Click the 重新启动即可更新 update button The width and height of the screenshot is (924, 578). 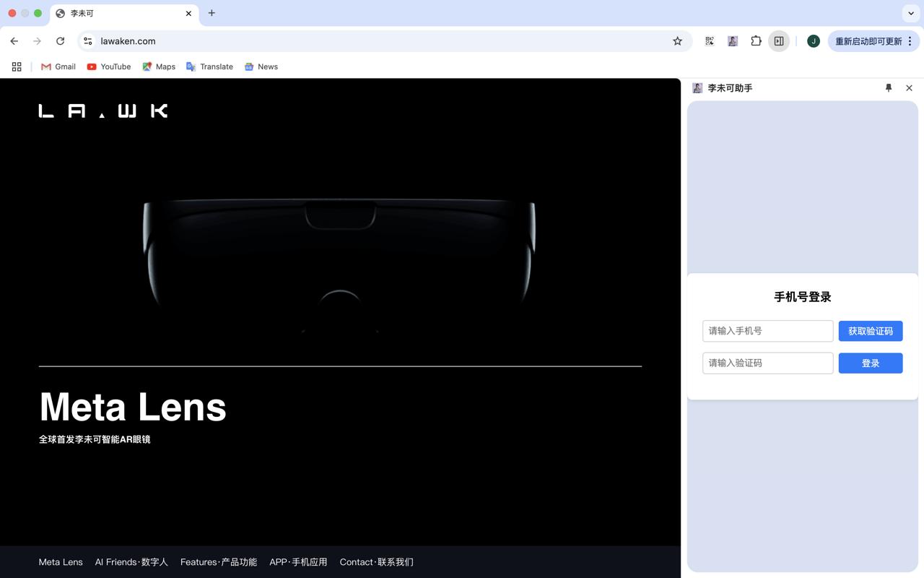point(868,41)
